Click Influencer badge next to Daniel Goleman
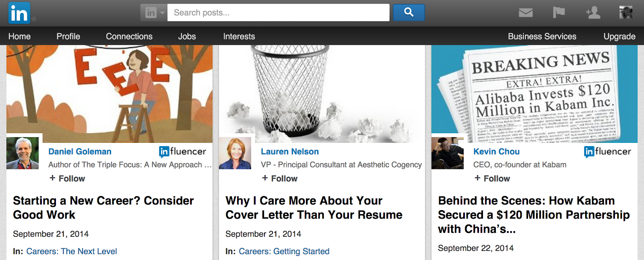The height and width of the screenshot is (260, 644). [x=182, y=152]
